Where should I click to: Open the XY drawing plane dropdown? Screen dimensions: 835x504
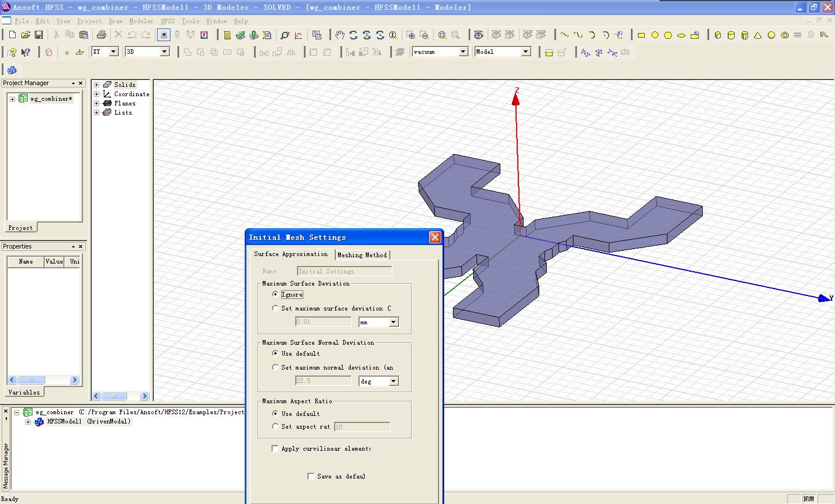[114, 52]
